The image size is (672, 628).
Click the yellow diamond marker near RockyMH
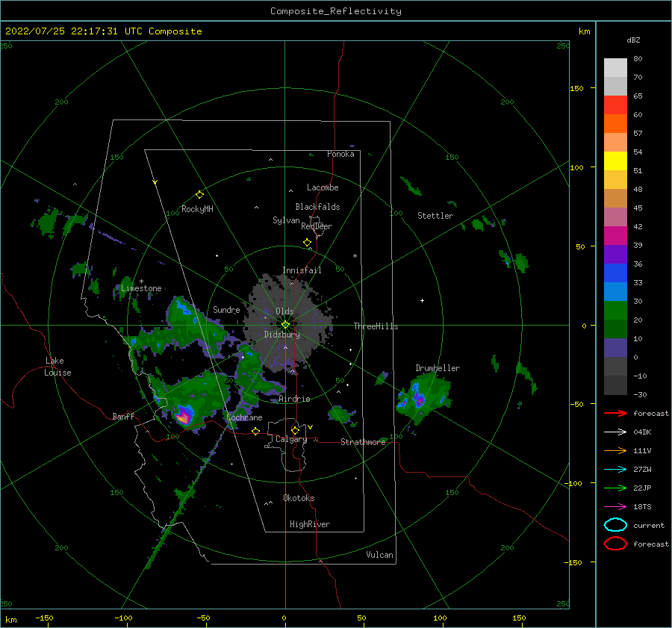coord(199,195)
